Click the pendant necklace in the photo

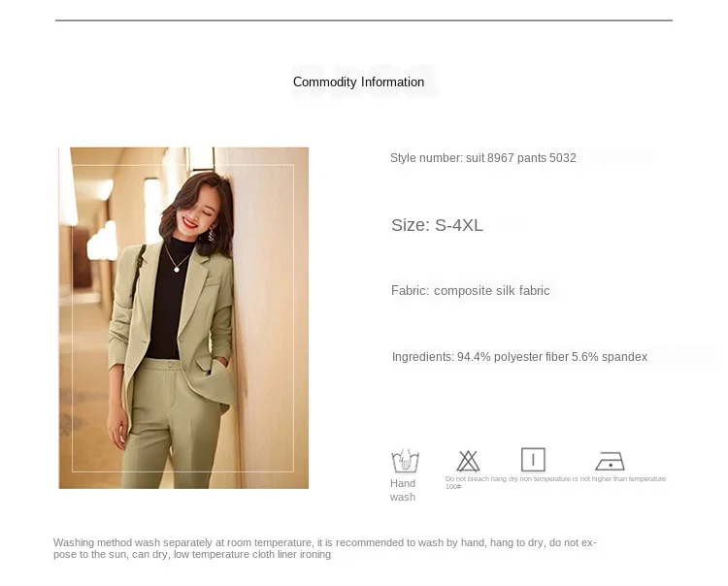pos(177,269)
